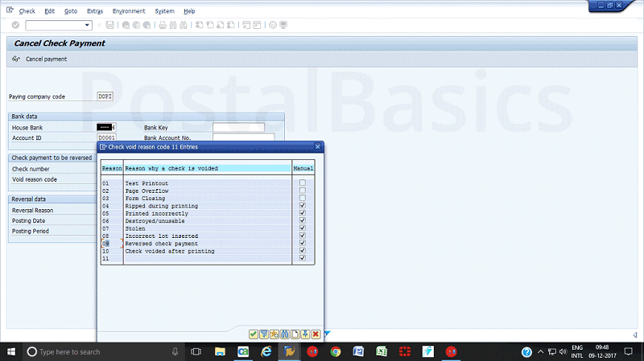644x361 pixels.
Task: Open the Environment menu
Action: pyautogui.click(x=129, y=11)
